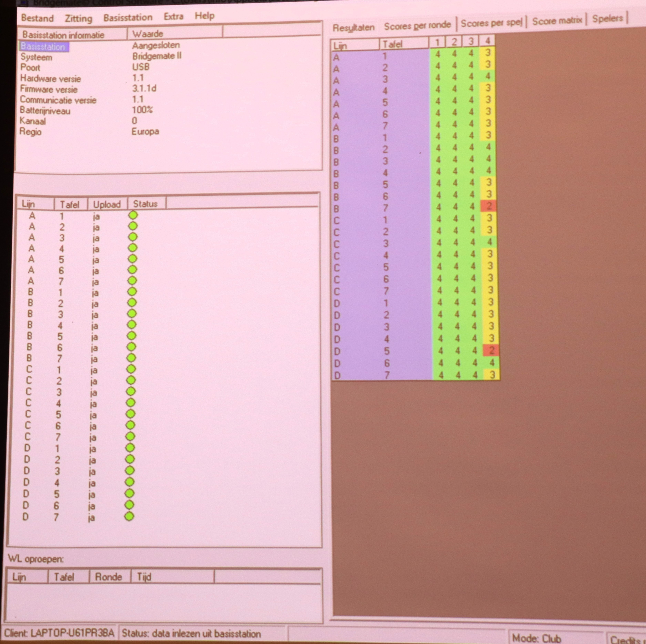Click green status circle for table B 4

(132, 324)
